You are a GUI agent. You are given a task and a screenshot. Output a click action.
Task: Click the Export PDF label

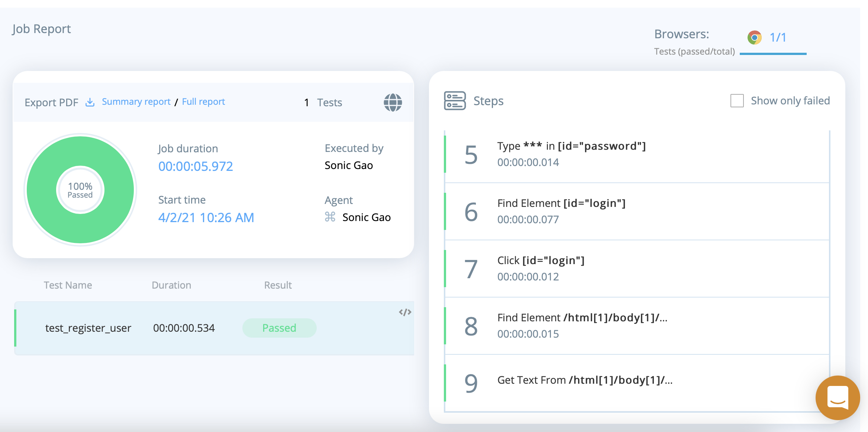coord(51,103)
